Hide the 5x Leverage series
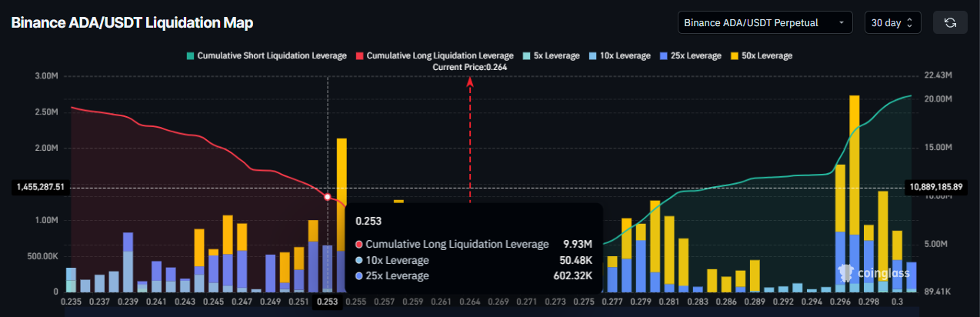The width and height of the screenshot is (980, 317). 553,55
